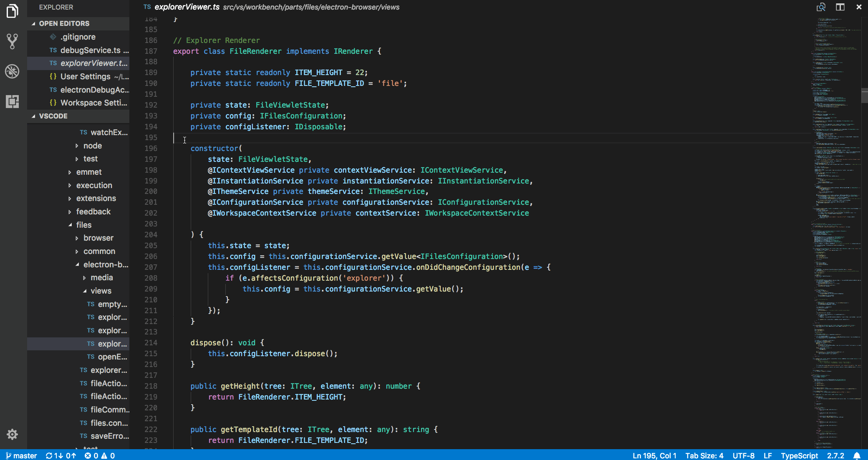This screenshot has width=868, height=460.
Task: Expand the emmet folder in sidebar
Action: 88,172
